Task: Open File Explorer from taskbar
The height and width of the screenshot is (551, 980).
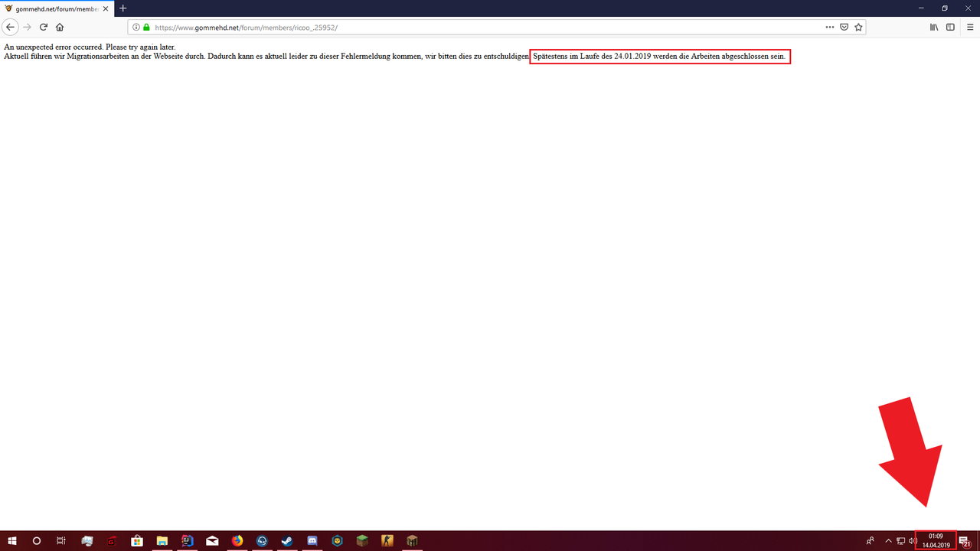Action: click(x=162, y=541)
